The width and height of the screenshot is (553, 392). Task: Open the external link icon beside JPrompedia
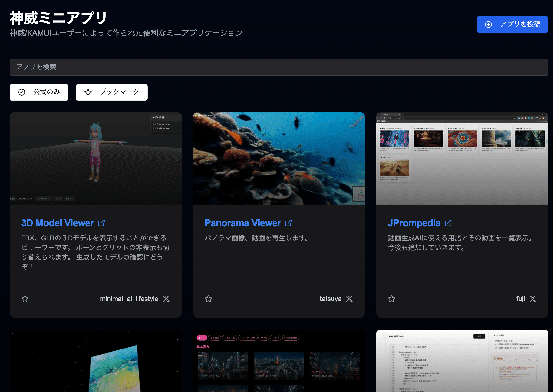(x=448, y=223)
